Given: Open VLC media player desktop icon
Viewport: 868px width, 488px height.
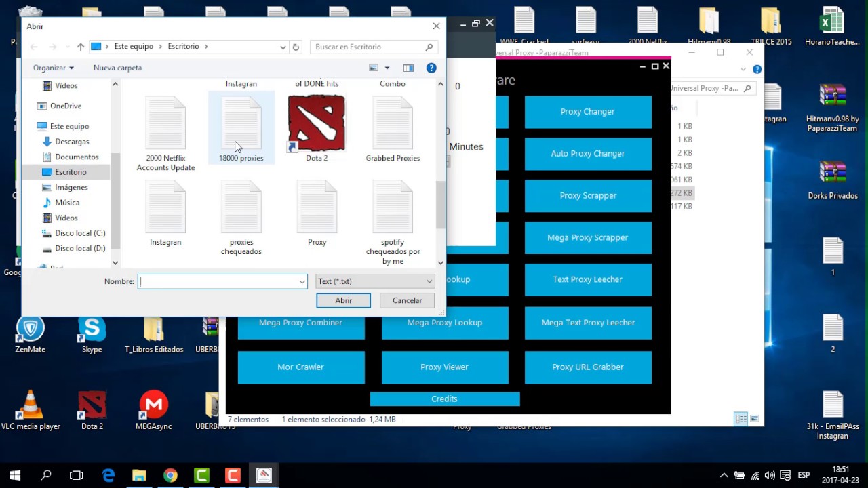Looking at the screenshot, I should click(31, 411).
